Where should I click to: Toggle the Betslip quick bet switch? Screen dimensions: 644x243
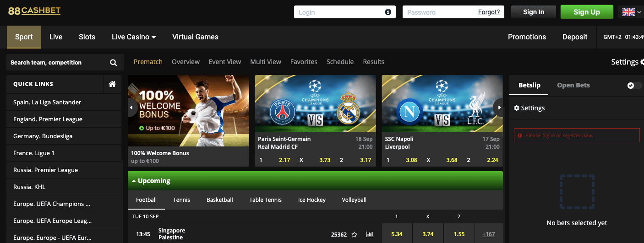click(x=634, y=86)
